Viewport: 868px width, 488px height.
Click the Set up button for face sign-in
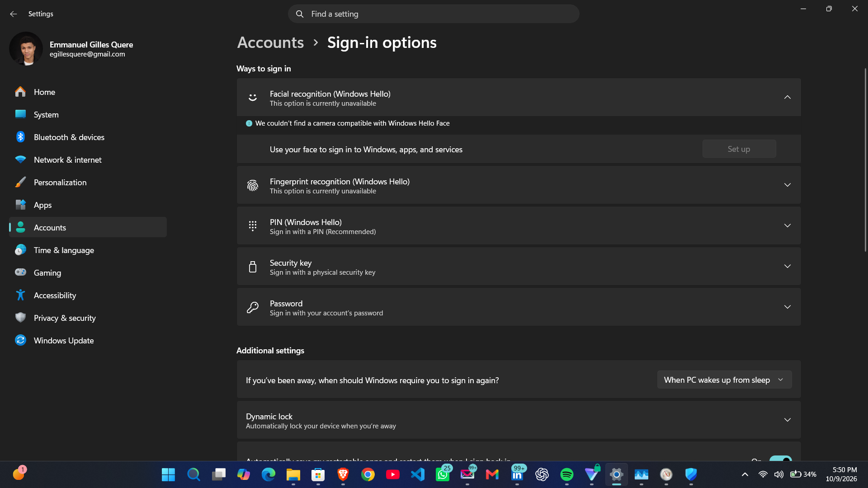(x=739, y=149)
